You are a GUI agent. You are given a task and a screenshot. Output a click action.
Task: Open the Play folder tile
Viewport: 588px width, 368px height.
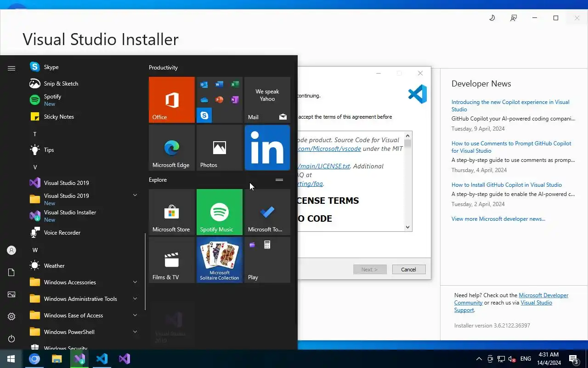(x=267, y=260)
